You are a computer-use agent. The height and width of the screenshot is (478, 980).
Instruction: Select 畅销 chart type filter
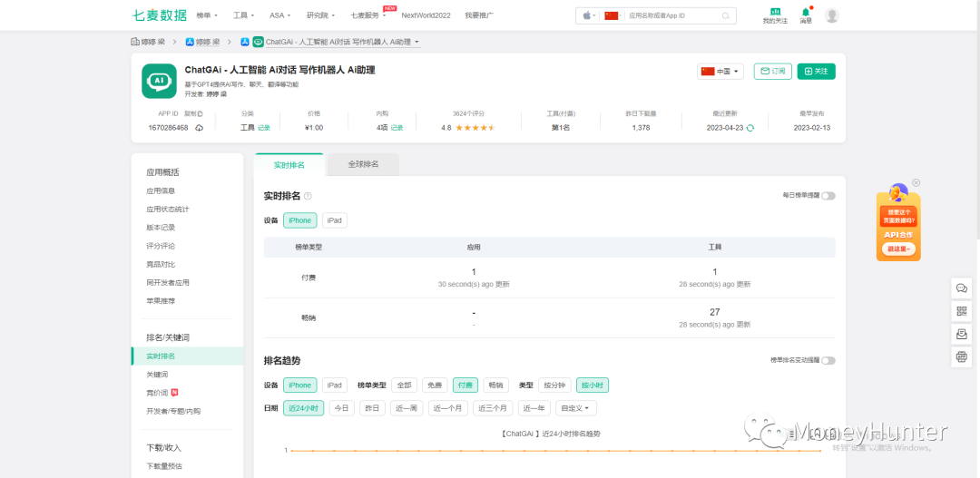tap(495, 385)
